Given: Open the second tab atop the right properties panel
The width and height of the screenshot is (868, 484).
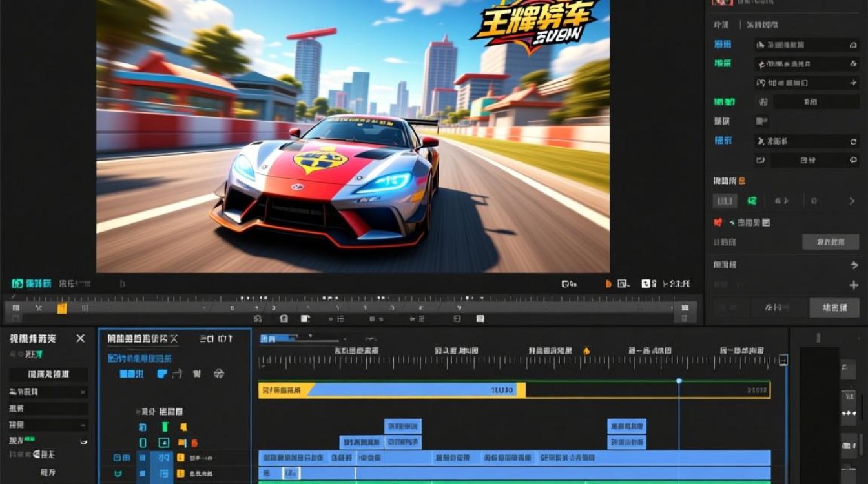Looking at the screenshot, I should pyautogui.click(x=763, y=25).
